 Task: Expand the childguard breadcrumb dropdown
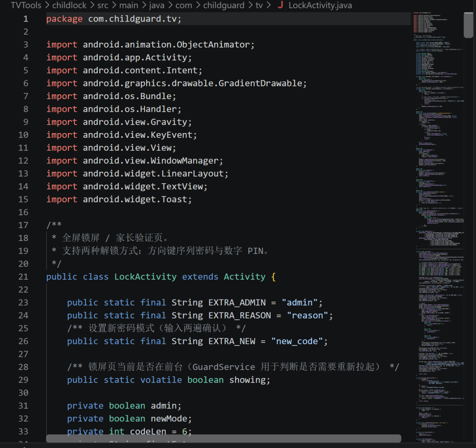click(224, 5)
